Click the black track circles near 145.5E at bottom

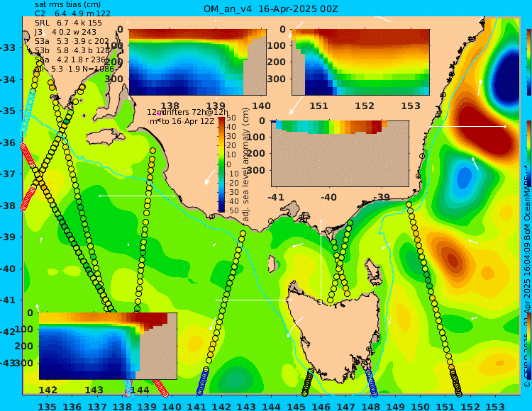[x=308, y=382]
